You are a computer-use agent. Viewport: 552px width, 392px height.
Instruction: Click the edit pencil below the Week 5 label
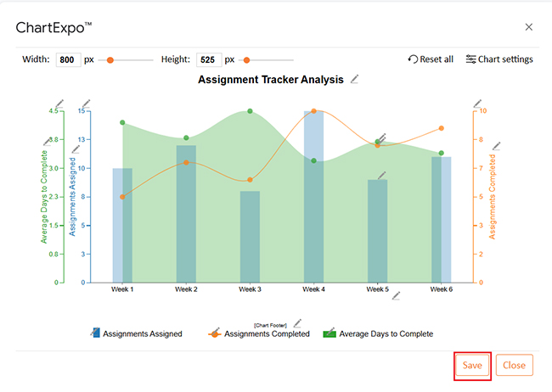point(396,296)
